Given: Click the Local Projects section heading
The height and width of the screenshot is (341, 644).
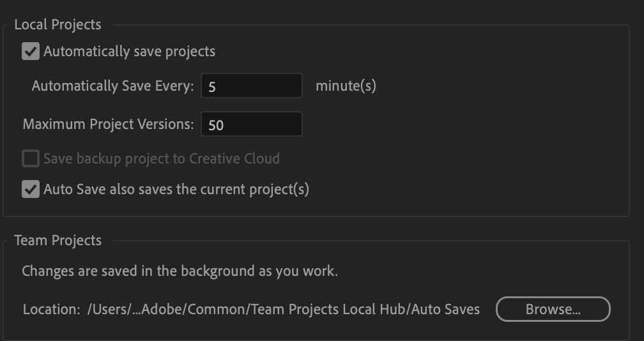Looking at the screenshot, I should pos(57,25).
